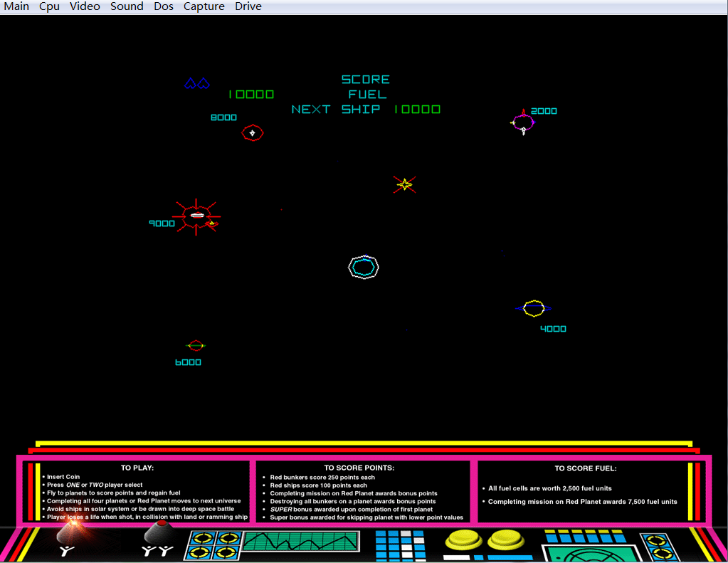Click the "TO PLAY:" heading

[x=137, y=468]
